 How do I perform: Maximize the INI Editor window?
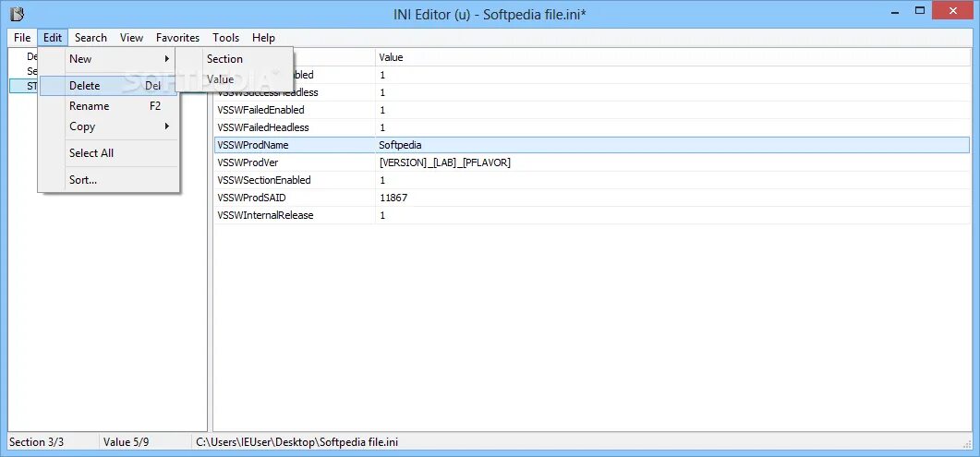[x=919, y=10]
